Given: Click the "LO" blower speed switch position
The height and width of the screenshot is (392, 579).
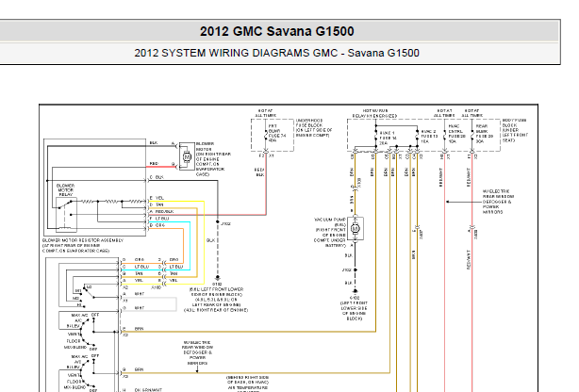Looking at the screenshot, I should [x=89, y=286].
